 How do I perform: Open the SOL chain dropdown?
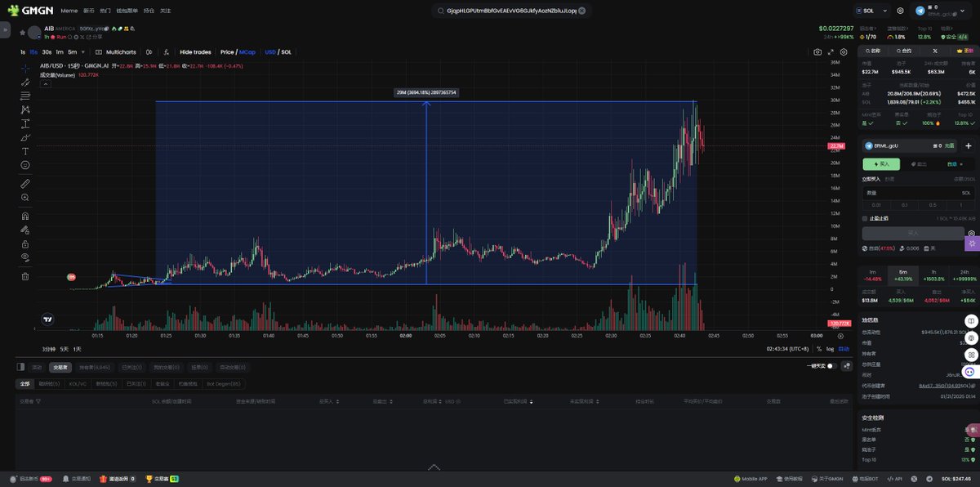(874, 11)
